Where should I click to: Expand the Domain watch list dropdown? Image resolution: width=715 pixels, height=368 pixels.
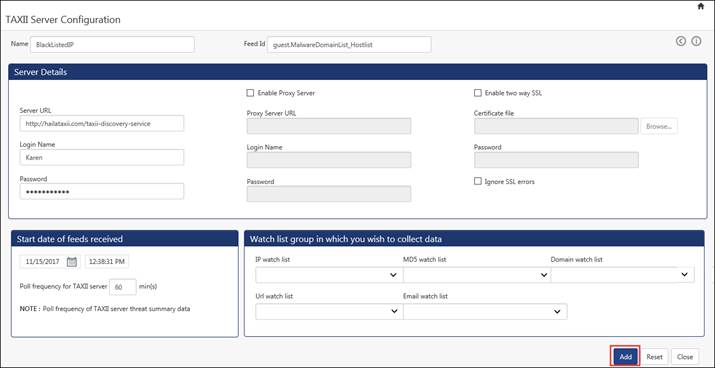(623, 275)
